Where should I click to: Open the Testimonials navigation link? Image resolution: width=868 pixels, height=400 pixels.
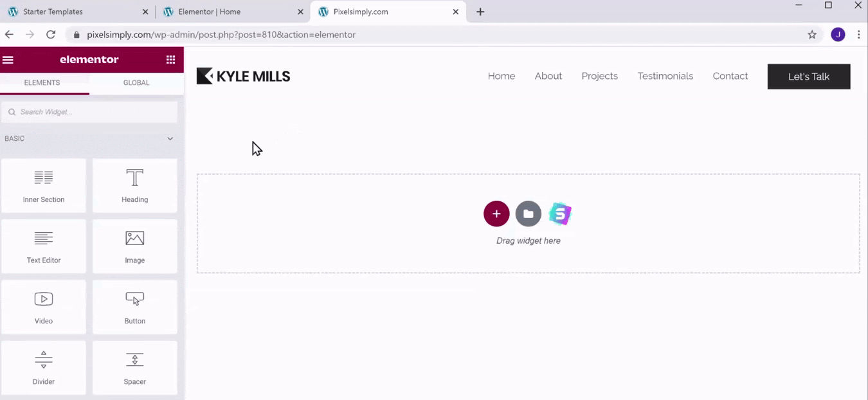pos(665,76)
